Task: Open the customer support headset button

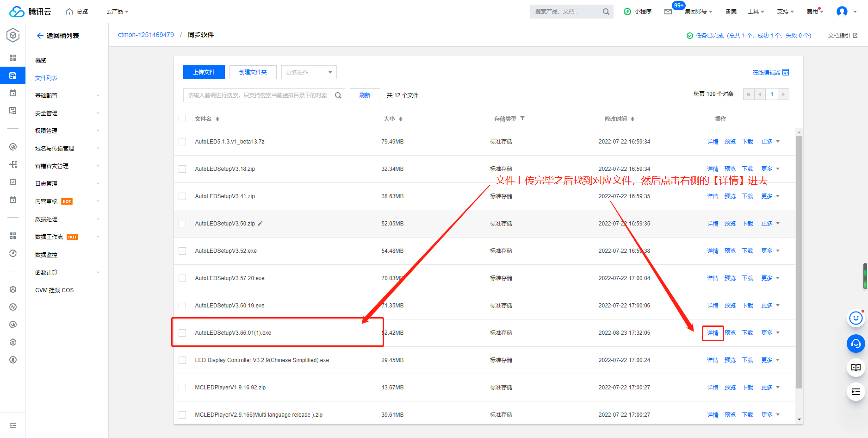Action: (856, 344)
